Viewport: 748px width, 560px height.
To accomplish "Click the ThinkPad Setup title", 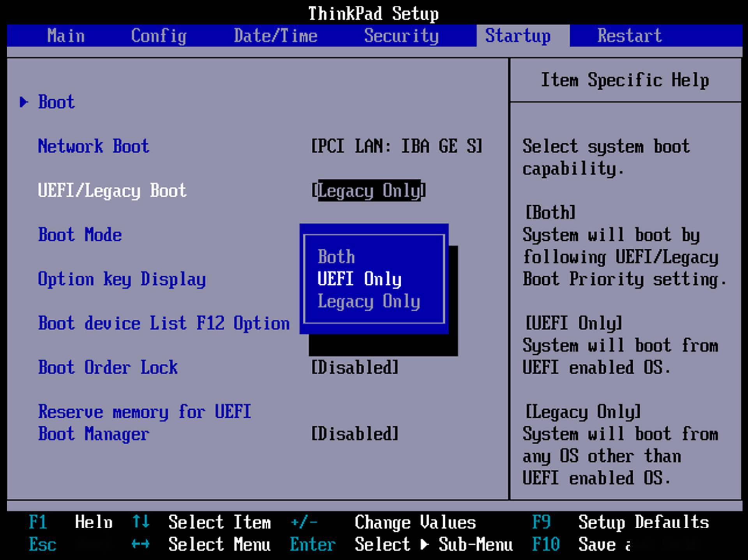I will coord(373,14).
